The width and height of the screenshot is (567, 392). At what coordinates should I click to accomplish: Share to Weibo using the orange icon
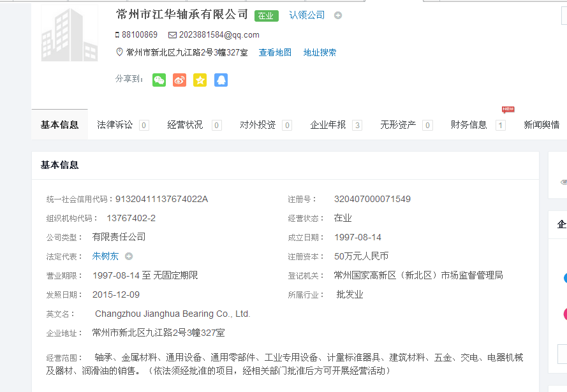click(179, 80)
